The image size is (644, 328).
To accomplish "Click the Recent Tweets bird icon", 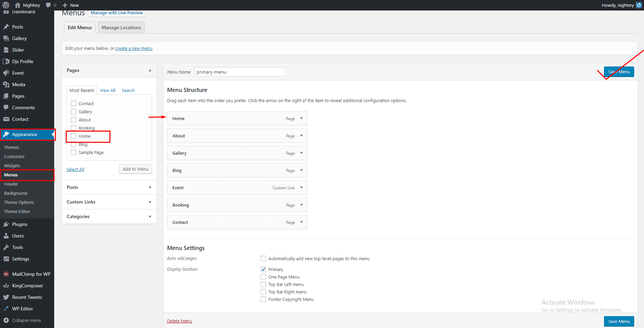I will tap(6, 297).
